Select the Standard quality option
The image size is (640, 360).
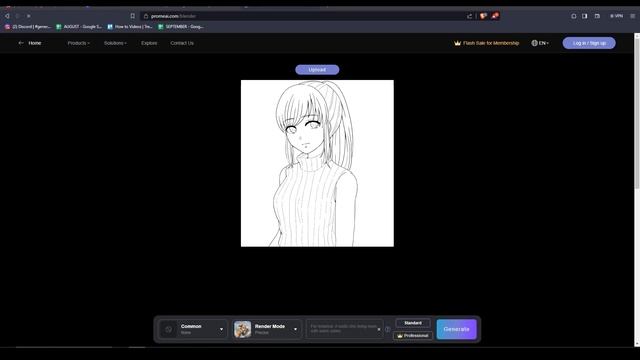[413, 323]
